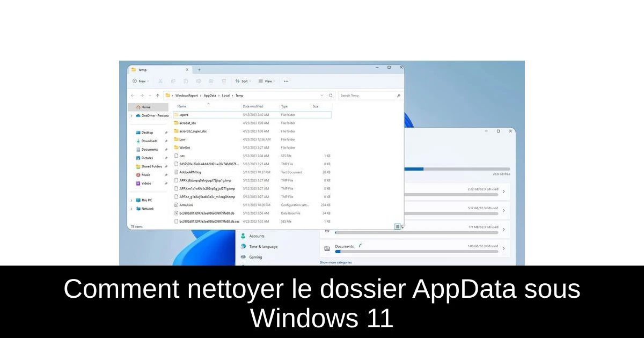Screen dimensions: 644x338
Task: Expand the OneDrive tree node
Action: click(131, 115)
